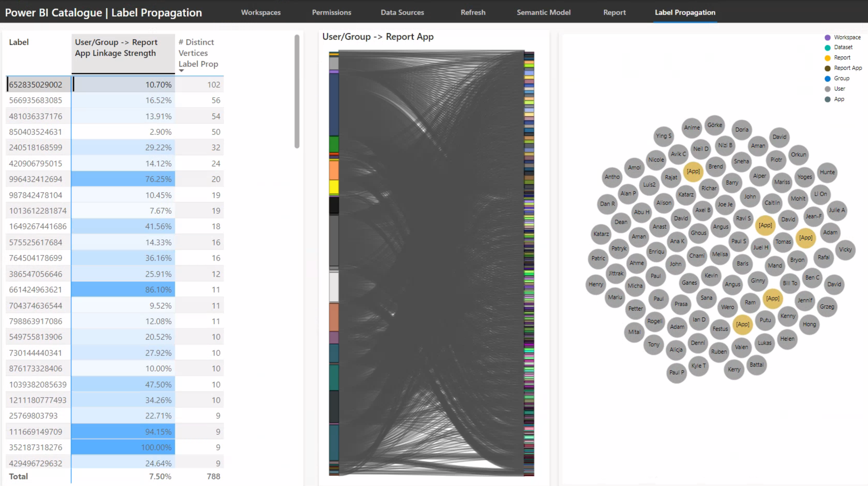Select the Report tab in navigation
Image resolution: width=868 pixels, height=486 pixels.
click(x=614, y=12)
